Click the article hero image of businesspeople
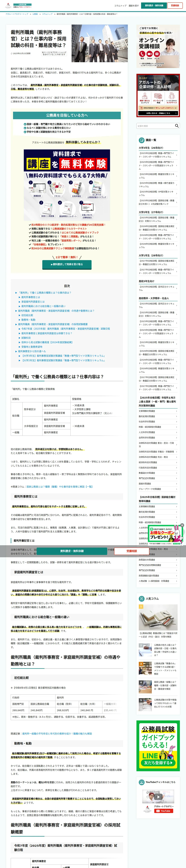The height and width of the screenshot is (868, 186). click(99, 43)
